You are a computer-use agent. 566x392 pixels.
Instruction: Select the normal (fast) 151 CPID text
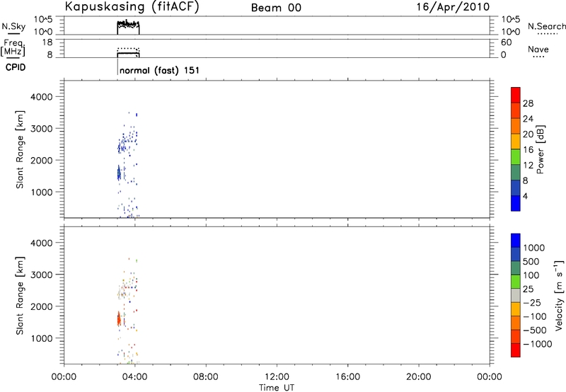[x=159, y=70]
